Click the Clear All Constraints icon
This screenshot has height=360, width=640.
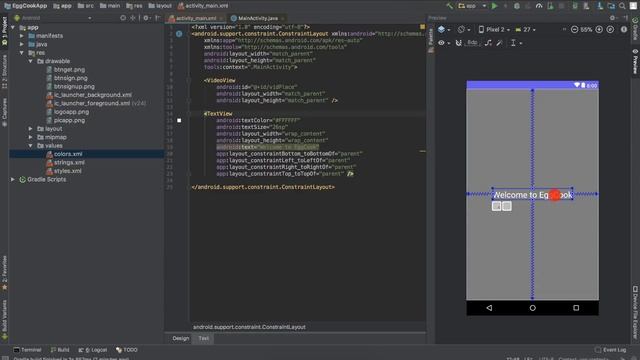(488, 43)
